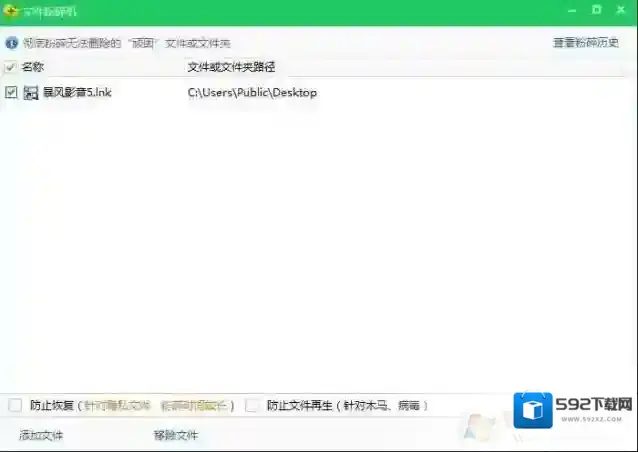
Task: Sort by the 文件或文件夹路径 column header
Action: pyautogui.click(x=231, y=67)
